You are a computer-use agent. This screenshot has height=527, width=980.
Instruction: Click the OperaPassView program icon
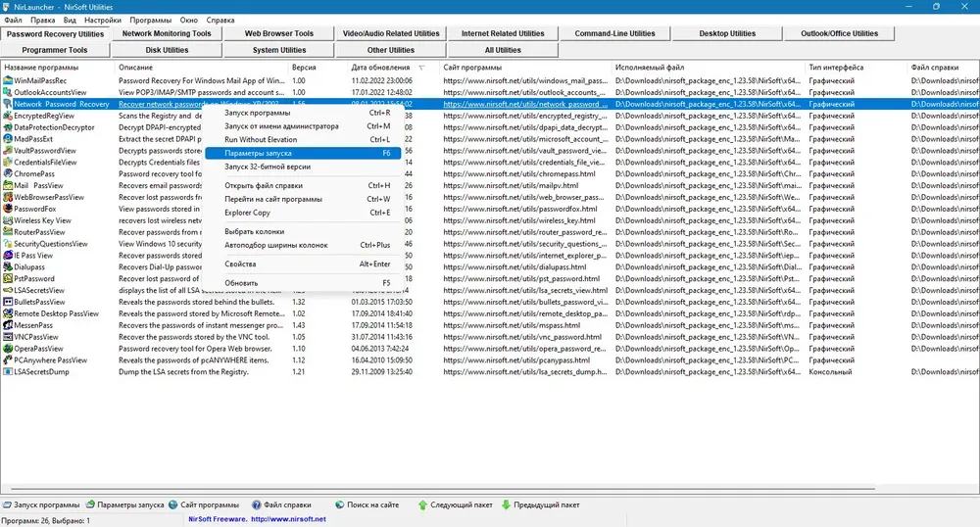8,349
